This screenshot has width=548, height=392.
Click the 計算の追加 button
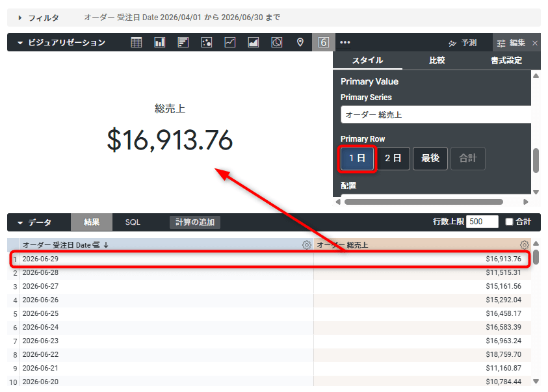195,222
